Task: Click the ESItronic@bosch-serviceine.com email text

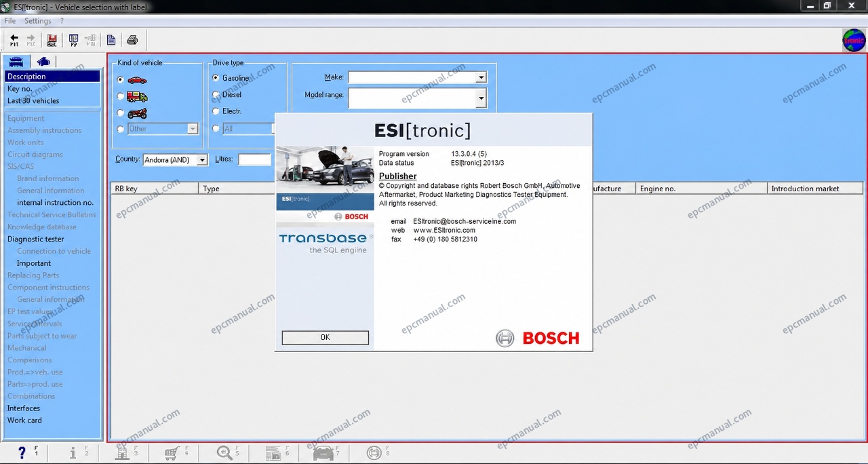Action: point(465,221)
